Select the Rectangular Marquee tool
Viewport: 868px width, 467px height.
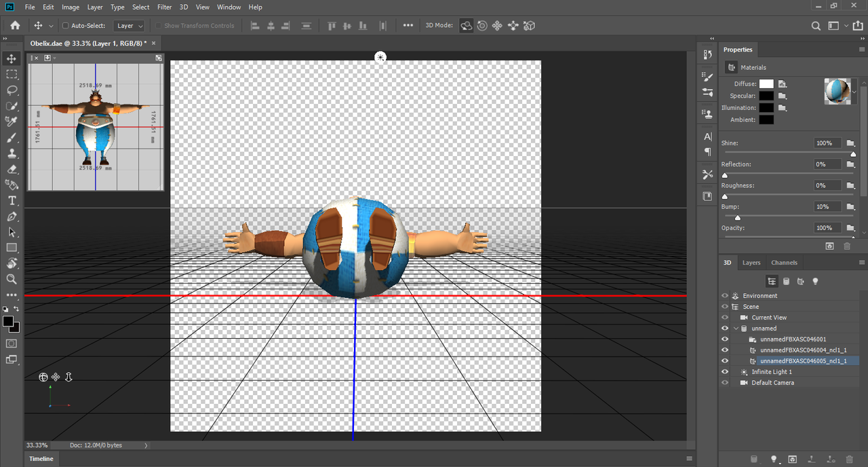12,75
